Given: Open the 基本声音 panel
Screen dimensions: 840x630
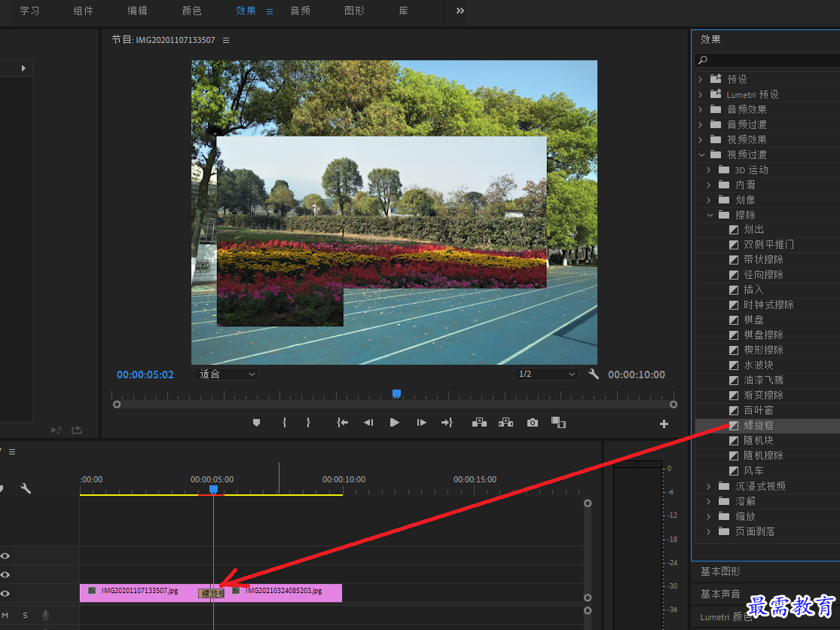Looking at the screenshot, I should point(720,594).
